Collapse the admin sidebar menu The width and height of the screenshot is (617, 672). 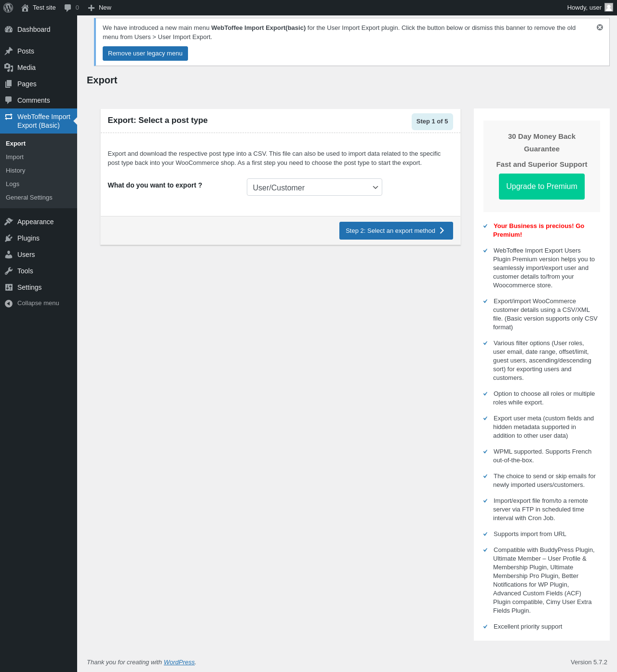[39, 303]
